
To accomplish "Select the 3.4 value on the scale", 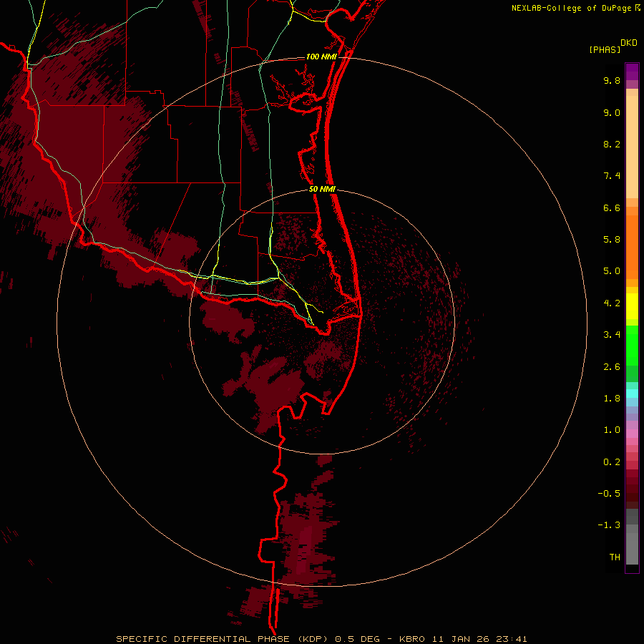I will point(612,335).
